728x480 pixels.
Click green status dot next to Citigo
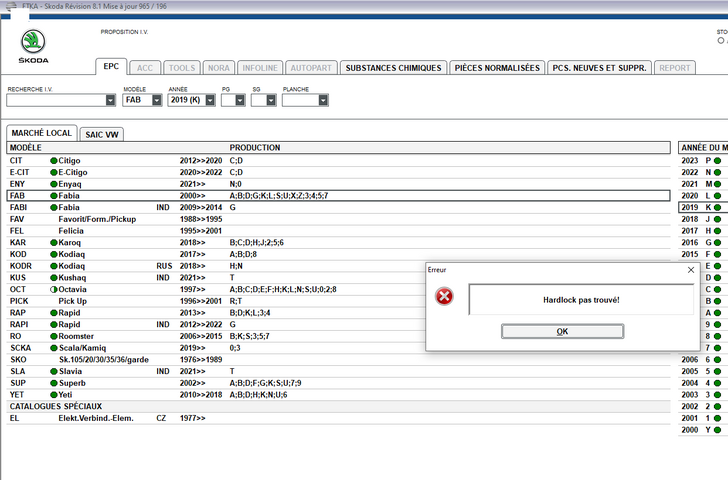click(54, 161)
